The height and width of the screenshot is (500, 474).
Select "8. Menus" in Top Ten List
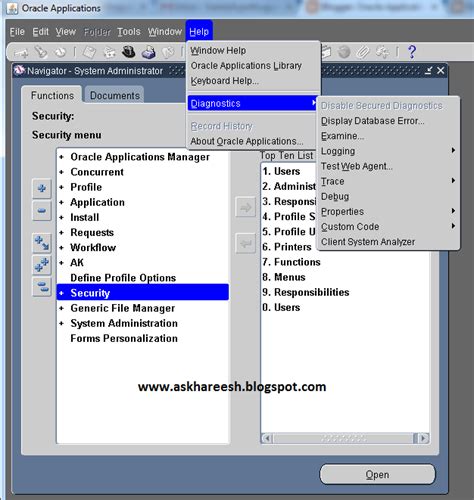pos(284,277)
